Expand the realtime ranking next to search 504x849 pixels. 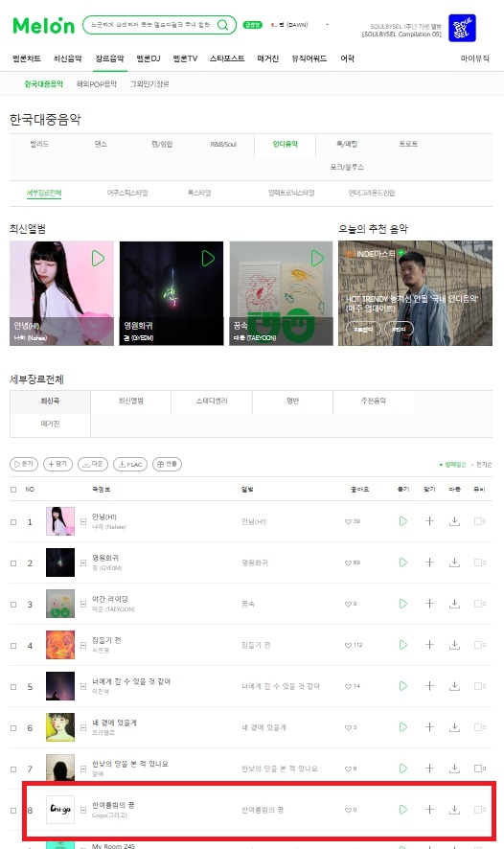[327, 24]
